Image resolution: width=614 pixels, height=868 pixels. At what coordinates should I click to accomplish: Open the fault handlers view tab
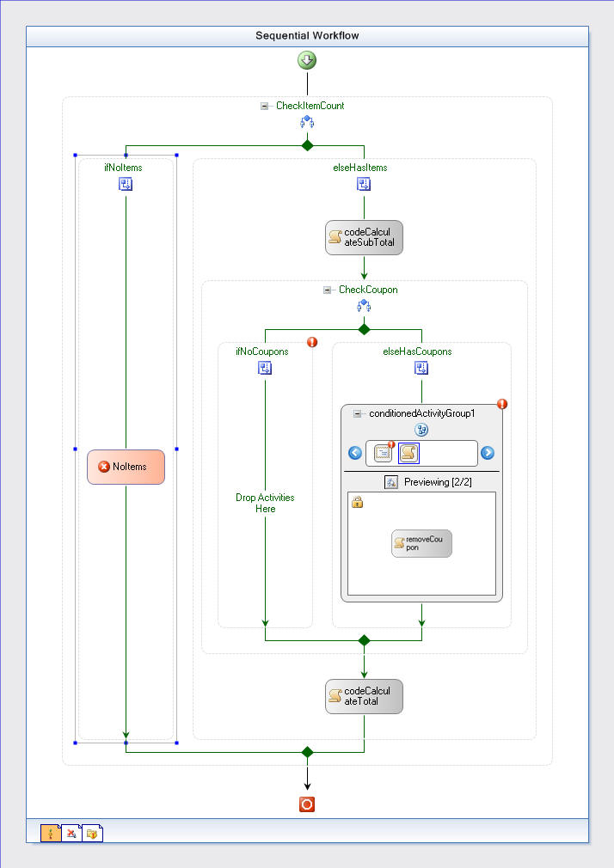92,832
